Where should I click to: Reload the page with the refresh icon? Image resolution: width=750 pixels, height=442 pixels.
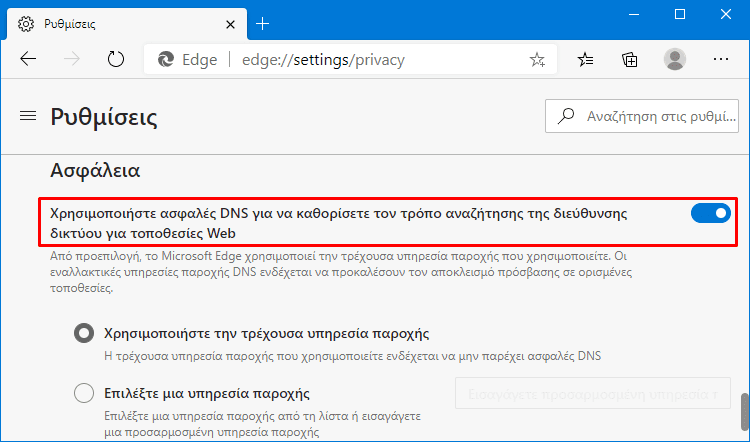click(115, 59)
